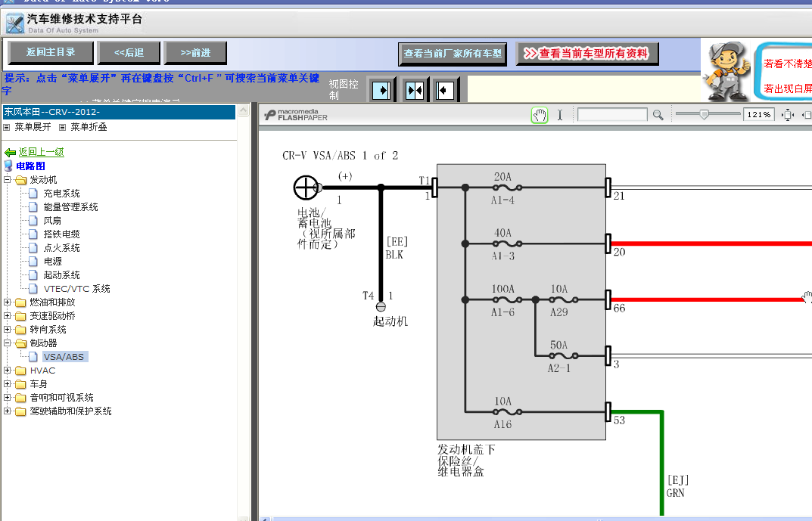Open the 风扇 tree item
Image resolution: width=812 pixels, height=521 pixels.
52,220
